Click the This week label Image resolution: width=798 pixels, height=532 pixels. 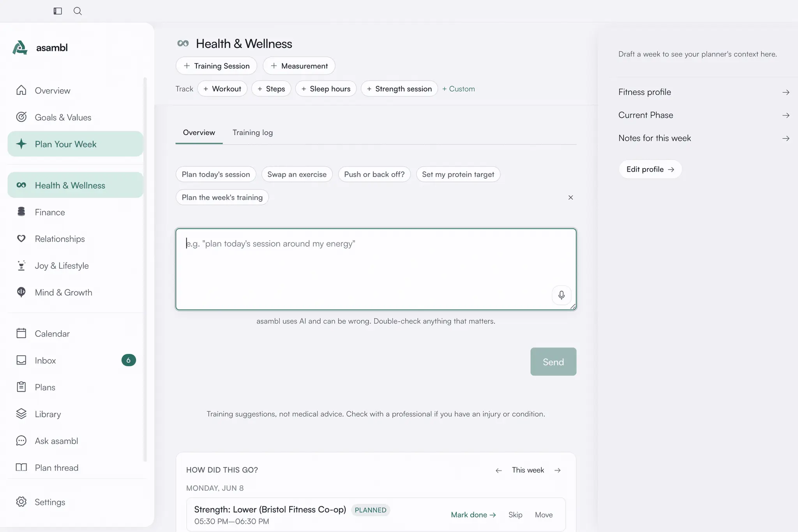528,470
